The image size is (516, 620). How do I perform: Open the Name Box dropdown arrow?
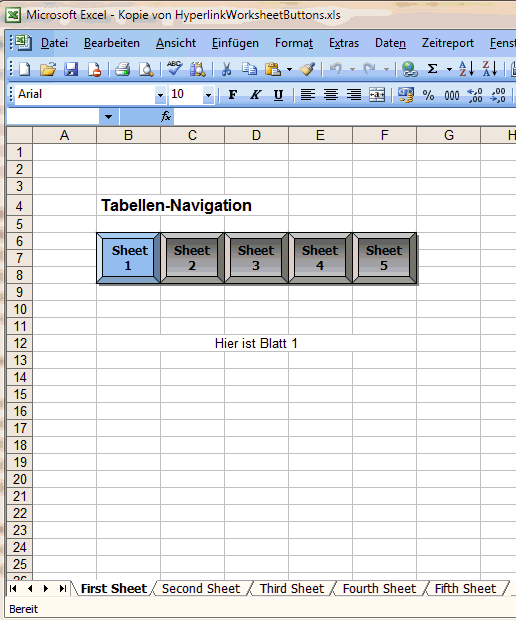point(108,117)
